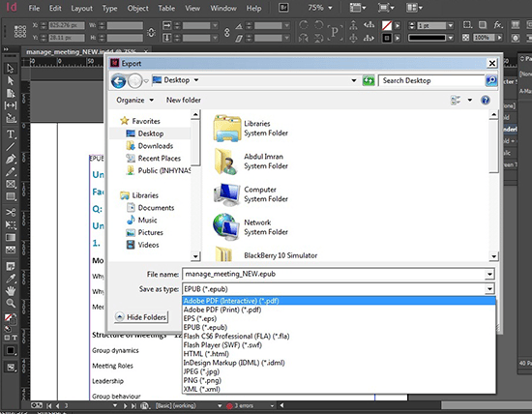Open the Table menu
The height and width of the screenshot is (414, 532).
pyautogui.click(x=166, y=8)
